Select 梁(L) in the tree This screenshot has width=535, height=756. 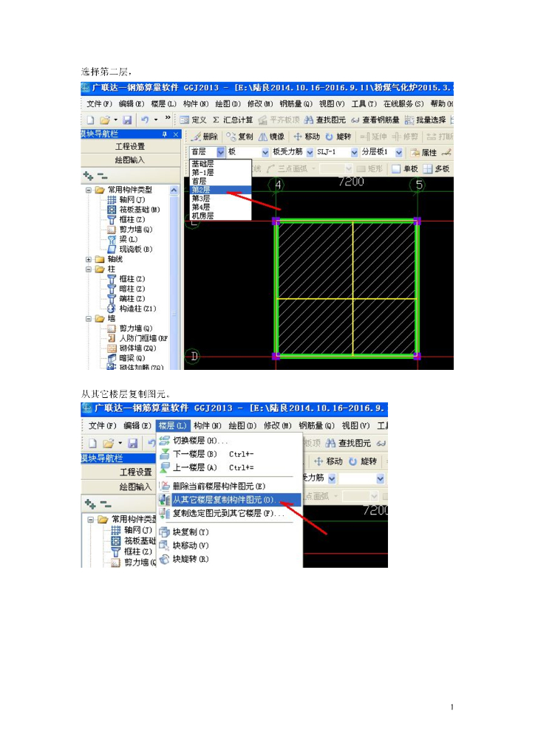123,239
